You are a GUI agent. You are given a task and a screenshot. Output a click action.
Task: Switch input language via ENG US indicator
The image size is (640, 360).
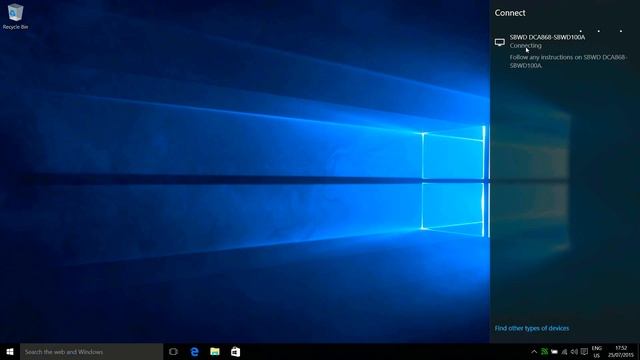click(x=597, y=352)
